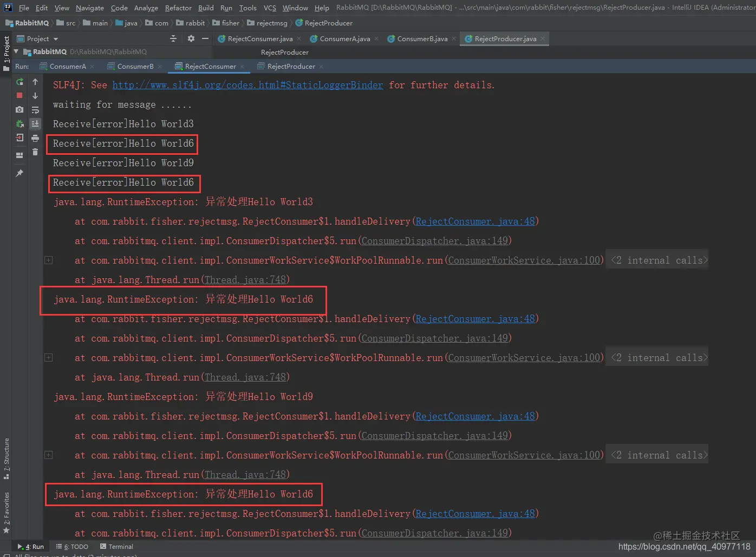
Task: Stop the running process with red square
Action: 19,95
